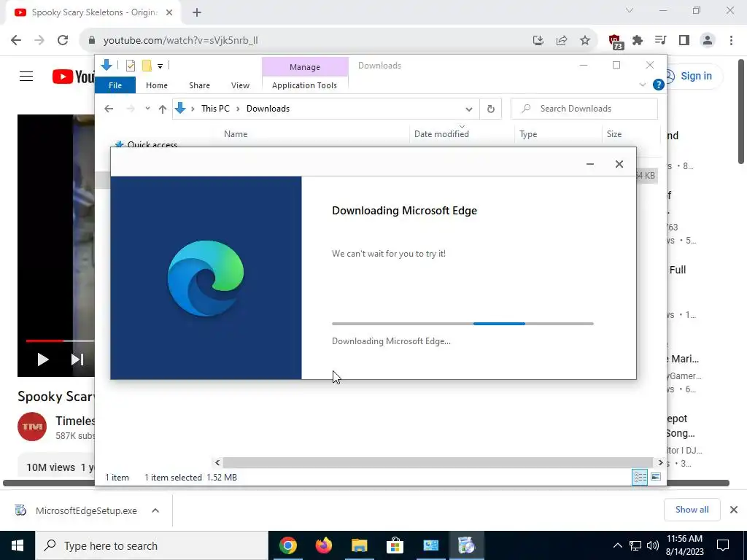This screenshot has height=560, width=747.
Task: Bookmark this page with the star icon
Action: pos(585,41)
